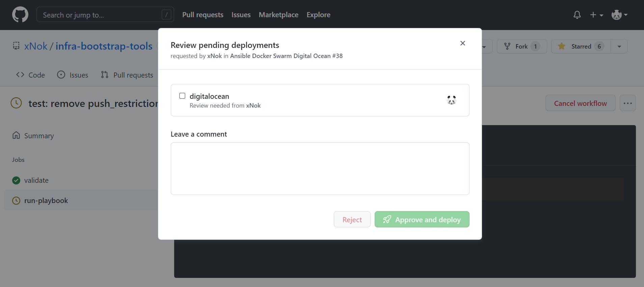The image size is (644, 287).
Task: Click the fork count badge
Action: click(x=535, y=46)
